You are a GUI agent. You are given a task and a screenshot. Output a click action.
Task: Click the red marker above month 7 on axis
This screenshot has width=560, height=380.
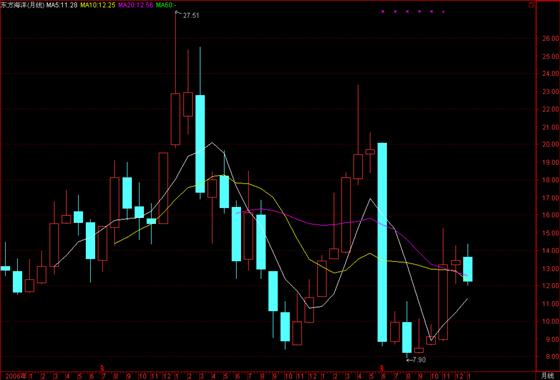(x=102, y=367)
